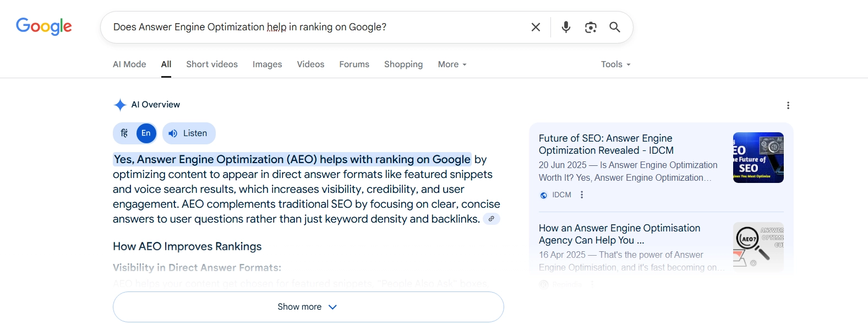The height and width of the screenshot is (324, 868).
Task: Click the magnifying glass search icon
Action: click(x=615, y=27)
